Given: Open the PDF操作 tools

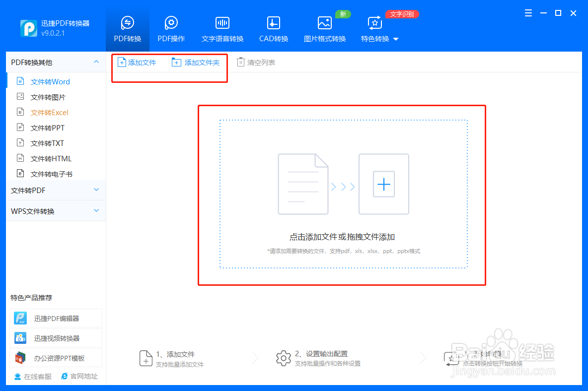Looking at the screenshot, I should point(171,27).
